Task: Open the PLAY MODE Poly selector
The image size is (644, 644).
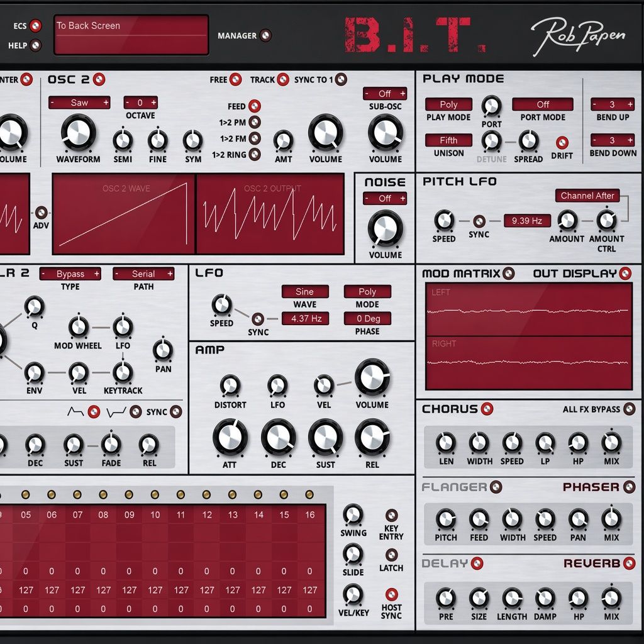Action: pos(448,104)
